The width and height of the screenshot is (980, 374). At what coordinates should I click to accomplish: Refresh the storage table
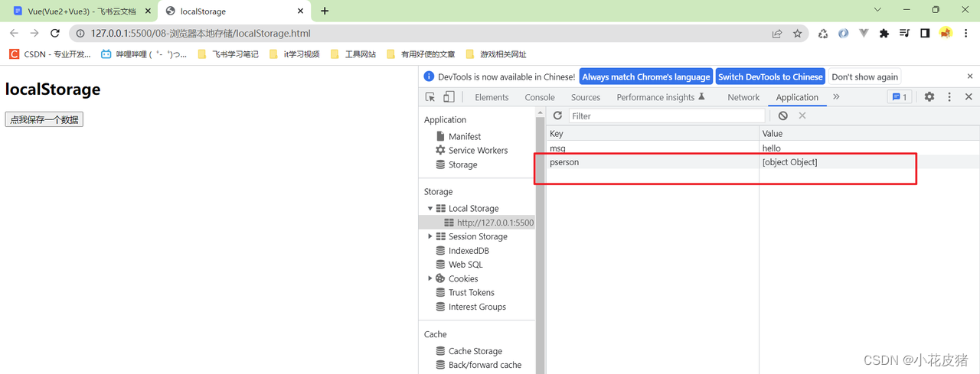557,115
